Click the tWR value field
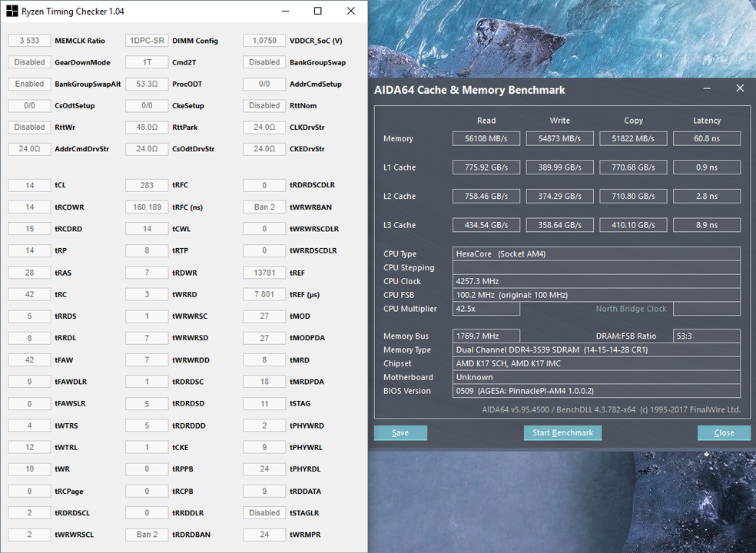The height and width of the screenshot is (553, 756). [x=29, y=469]
